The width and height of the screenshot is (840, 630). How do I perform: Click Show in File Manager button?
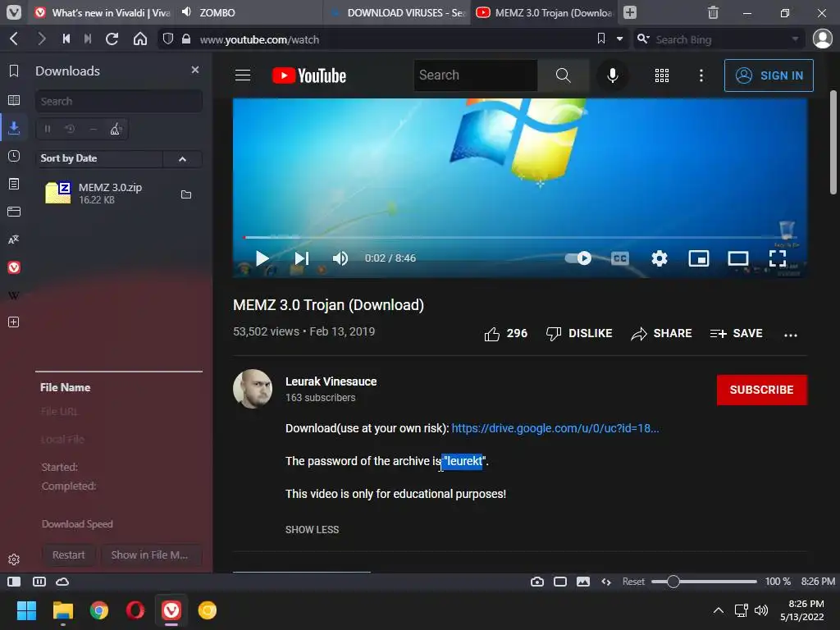(150, 555)
